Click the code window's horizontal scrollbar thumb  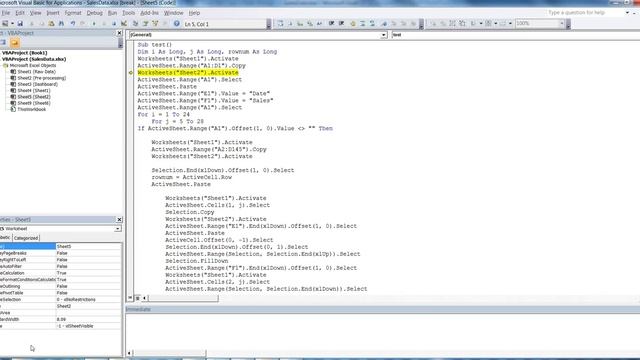click(183, 298)
